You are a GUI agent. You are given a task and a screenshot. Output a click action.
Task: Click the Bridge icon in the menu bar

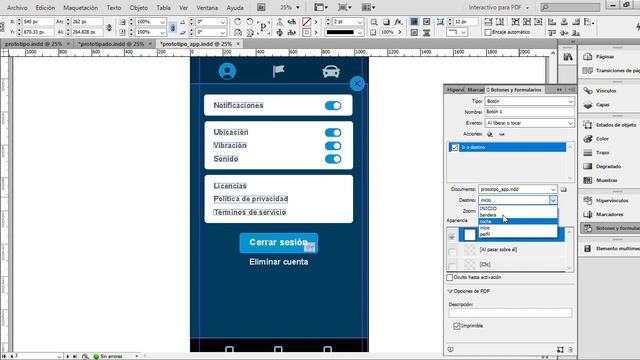pyautogui.click(x=261, y=7)
